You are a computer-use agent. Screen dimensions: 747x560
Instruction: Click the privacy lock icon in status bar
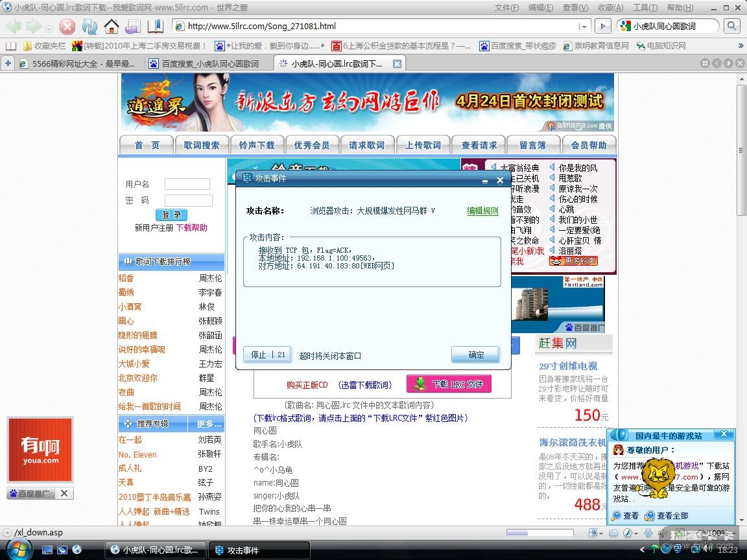[x=593, y=533]
